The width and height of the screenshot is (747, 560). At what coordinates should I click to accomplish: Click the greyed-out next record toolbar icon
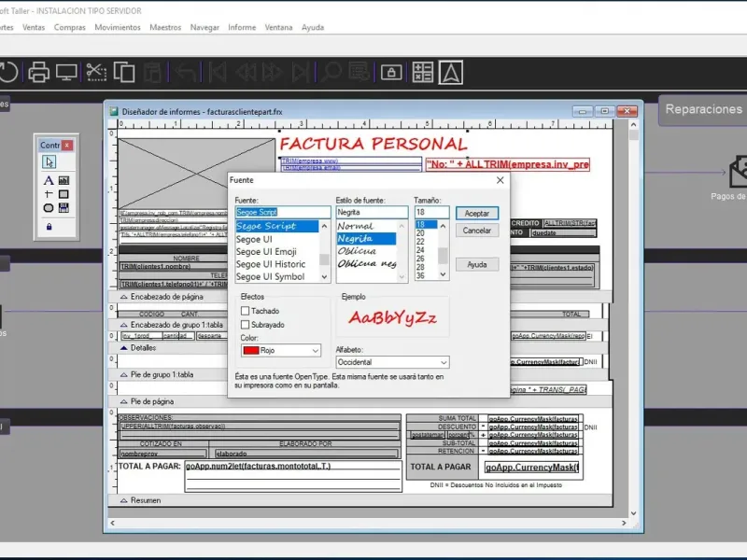click(272, 73)
